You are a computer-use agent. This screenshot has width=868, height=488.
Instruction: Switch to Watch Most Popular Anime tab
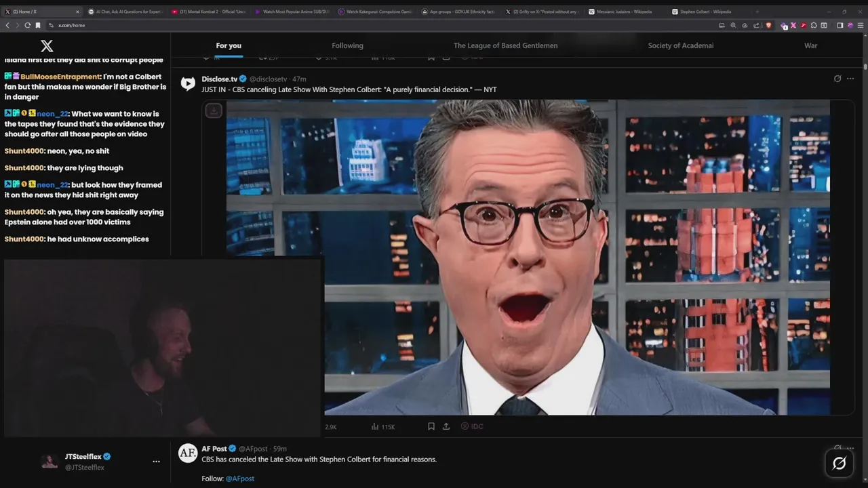click(292, 12)
